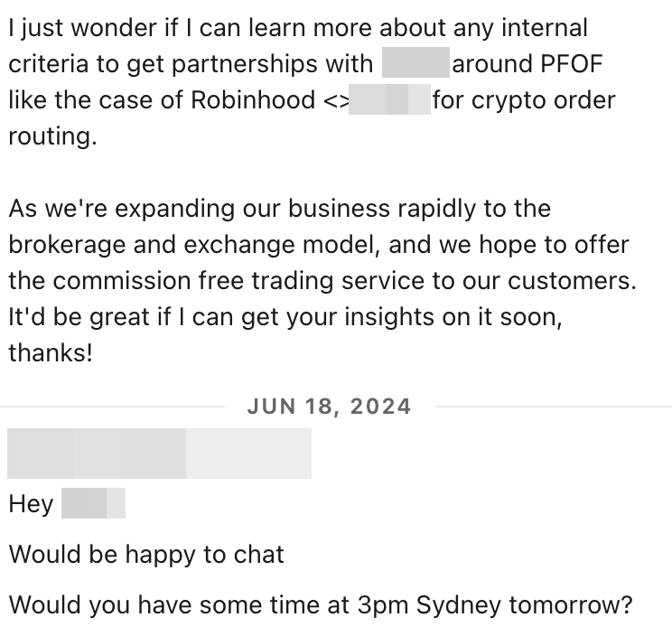The width and height of the screenshot is (672, 636).
Task: Click the "for crypto order" text
Action: (524, 99)
